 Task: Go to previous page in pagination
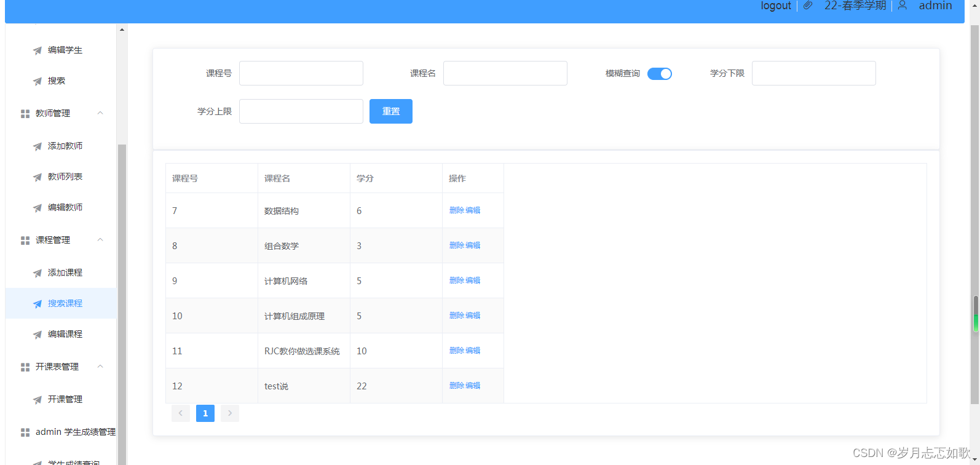pos(181,413)
